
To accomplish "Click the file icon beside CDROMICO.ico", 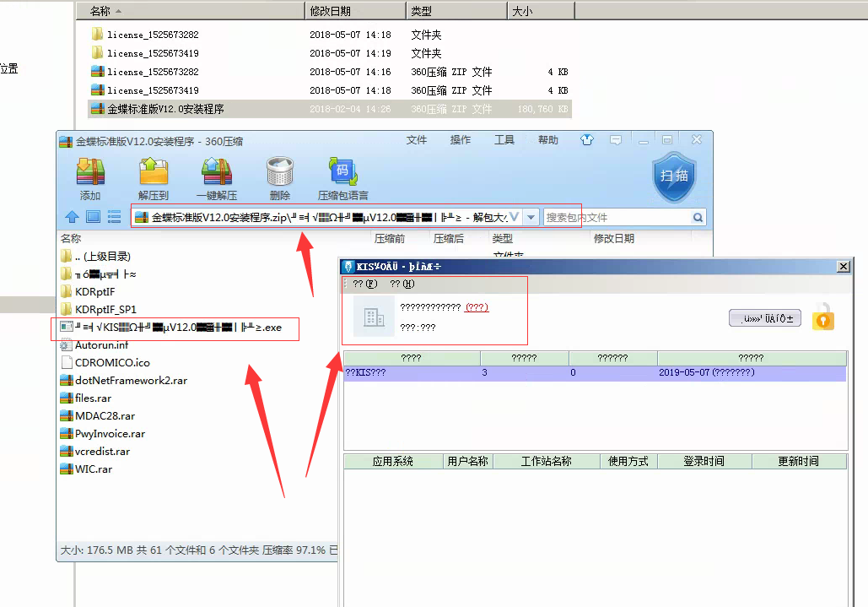I will pyautogui.click(x=67, y=363).
